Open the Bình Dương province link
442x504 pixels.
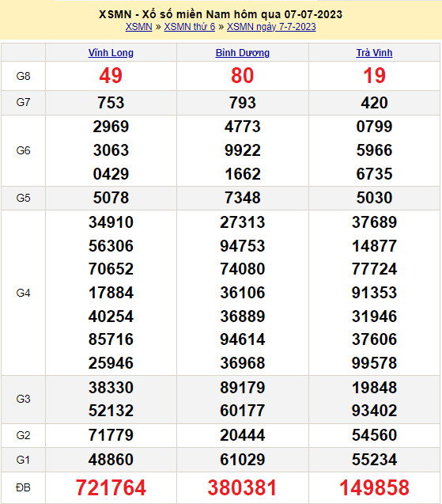click(243, 53)
